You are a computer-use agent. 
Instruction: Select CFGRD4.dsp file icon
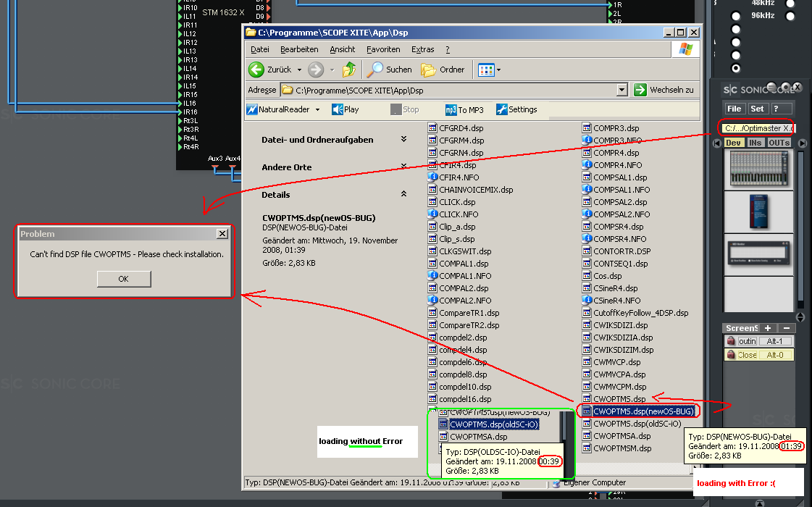(432, 127)
